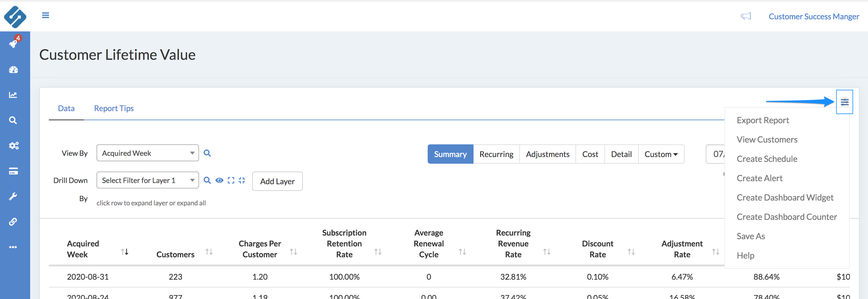Click the sidebar magnifying glass search icon
Screen dimensions: 868x299
14,121
